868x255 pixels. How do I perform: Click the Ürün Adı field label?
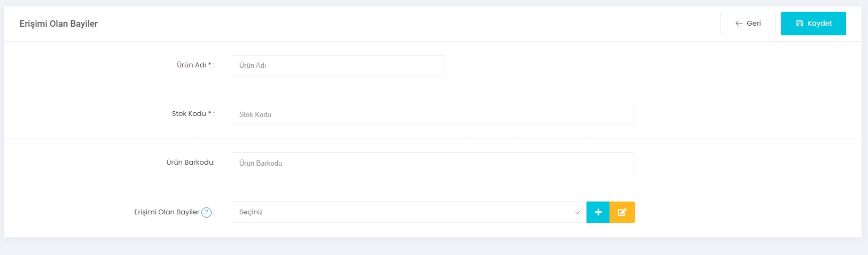coord(191,65)
